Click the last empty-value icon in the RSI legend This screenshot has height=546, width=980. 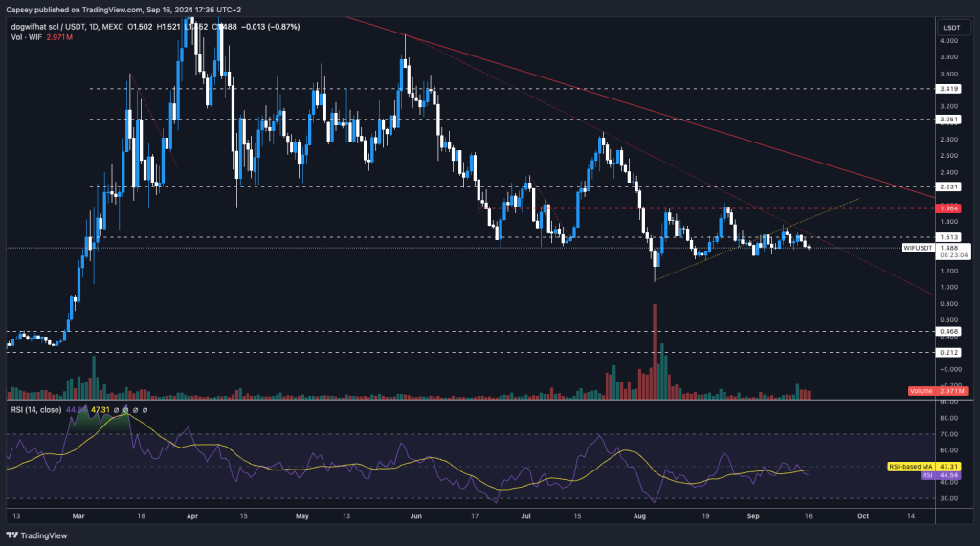pos(147,410)
